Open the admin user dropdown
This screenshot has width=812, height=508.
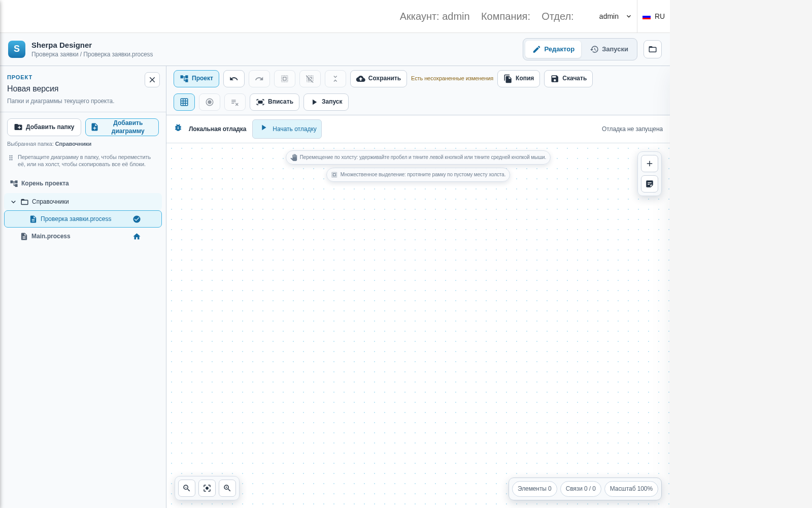tap(615, 16)
